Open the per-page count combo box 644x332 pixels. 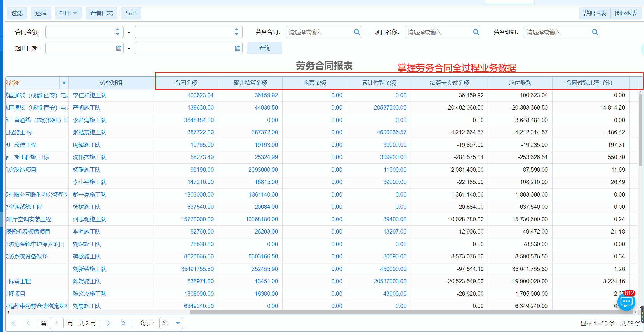tap(171, 323)
